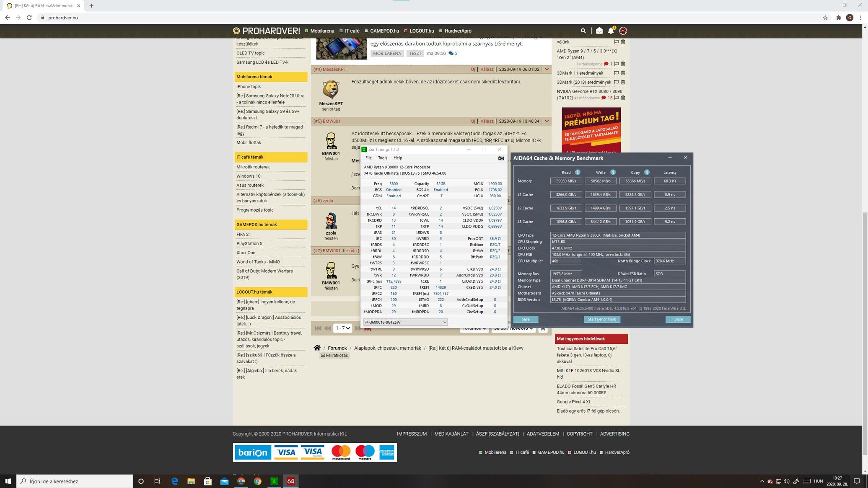Open the db / növekvő sort dropdown

click(513, 328)
